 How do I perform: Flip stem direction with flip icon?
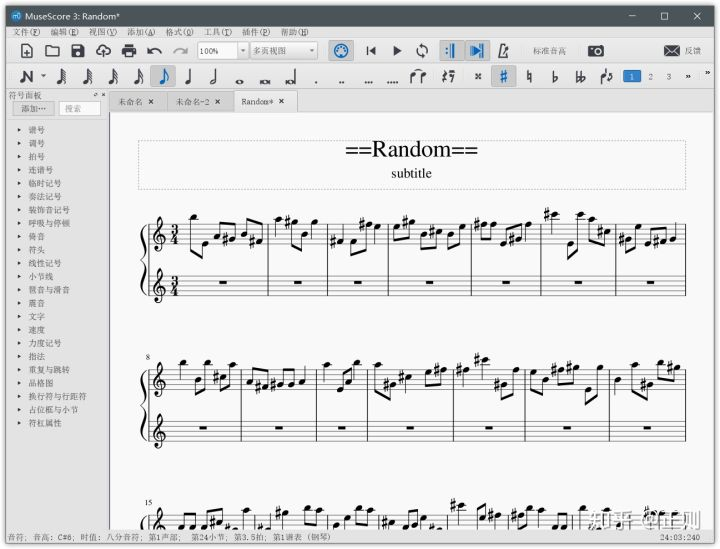[x=606, y=77]
